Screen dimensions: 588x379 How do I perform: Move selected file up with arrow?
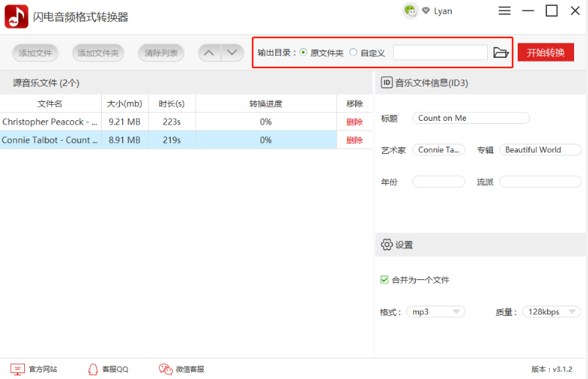tap(209, 53)
